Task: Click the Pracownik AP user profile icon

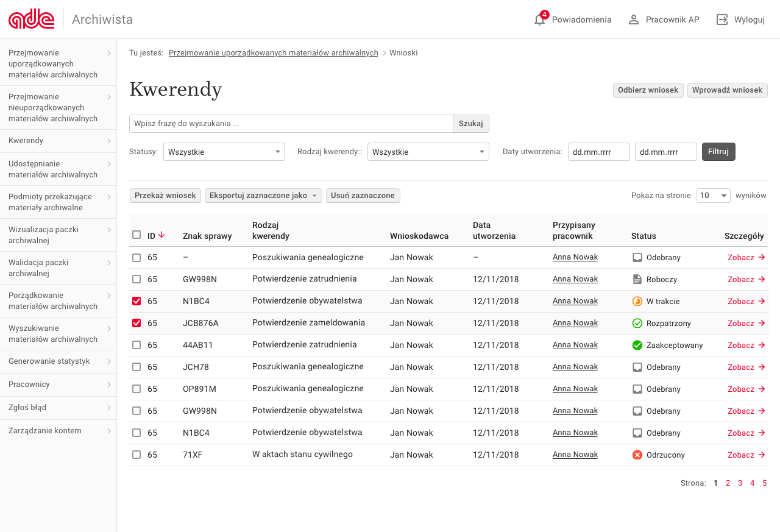Action: [634, 20]
